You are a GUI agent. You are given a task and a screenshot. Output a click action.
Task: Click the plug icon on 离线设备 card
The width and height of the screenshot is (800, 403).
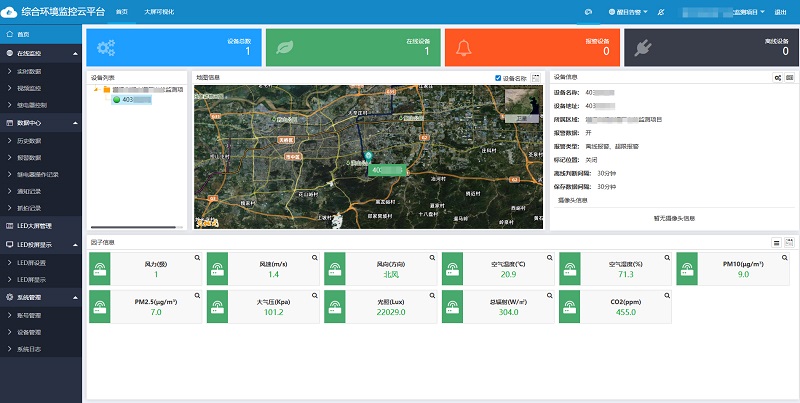tap(644, 47)
